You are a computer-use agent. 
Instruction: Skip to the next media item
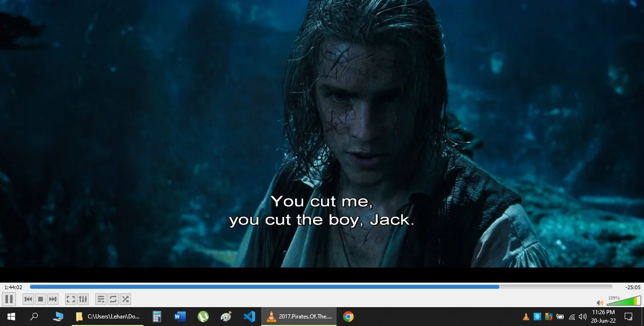tap(53, 299)
